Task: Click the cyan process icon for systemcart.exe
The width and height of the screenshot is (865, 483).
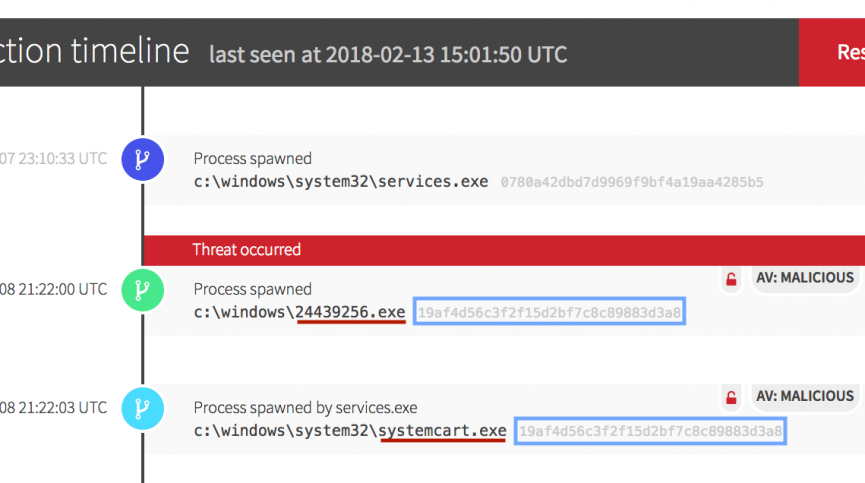Action: pos(142,408)
